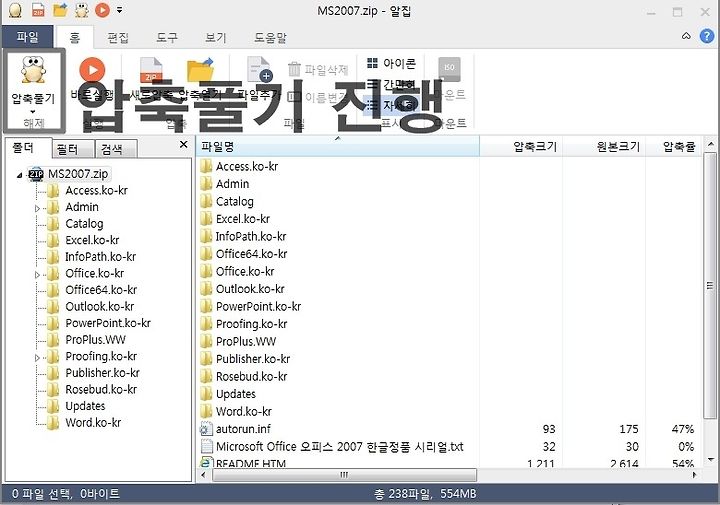Image resolution: width=720 pixels, height=505 pixels.
Task: Click the ISO mount icon
Action: point(449,68)
